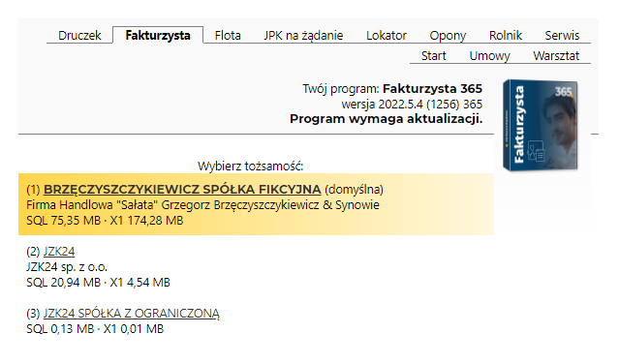
Task: Select the JZK24 identity link
Action: click(59, 252)
